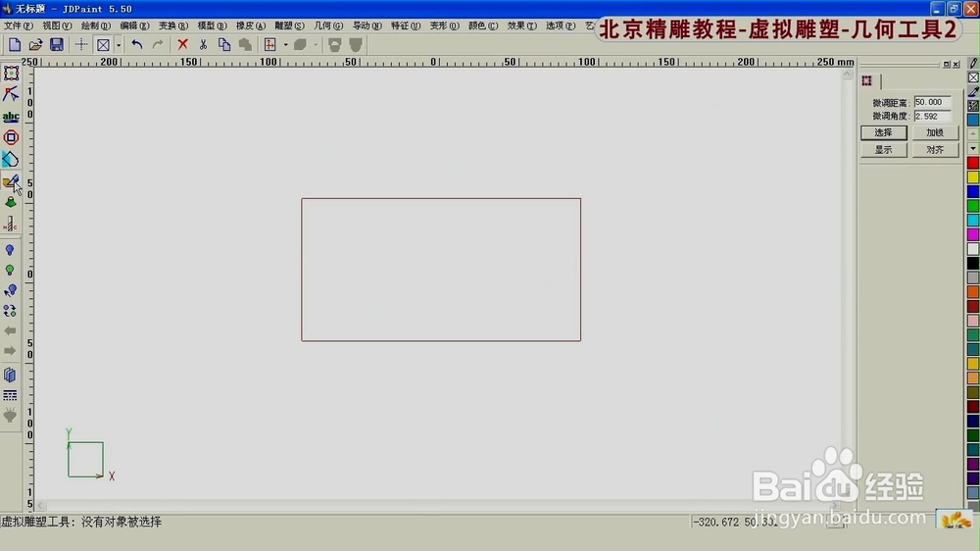The image size is (980, 551).
Task: Open a file using the folder icon
Action: 35,44
